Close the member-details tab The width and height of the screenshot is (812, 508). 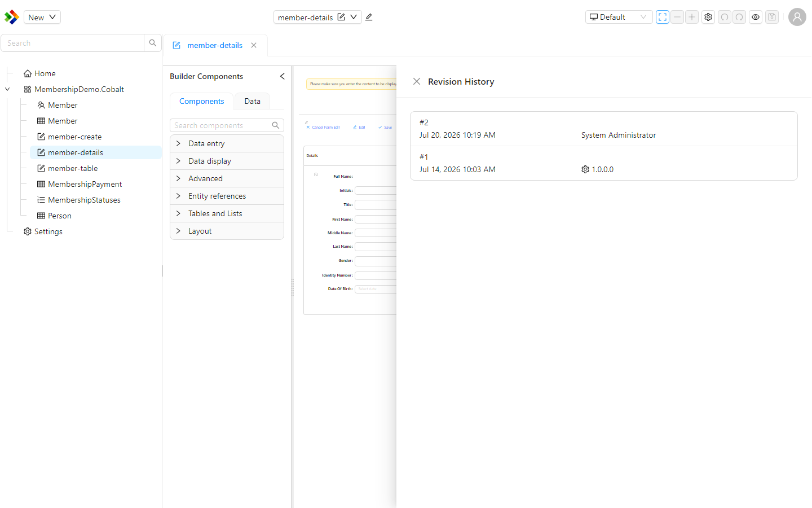click(254, 45)
